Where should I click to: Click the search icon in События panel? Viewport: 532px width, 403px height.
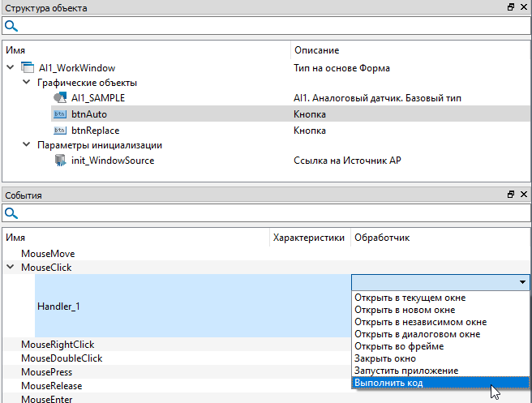click(x=11, y=213)
